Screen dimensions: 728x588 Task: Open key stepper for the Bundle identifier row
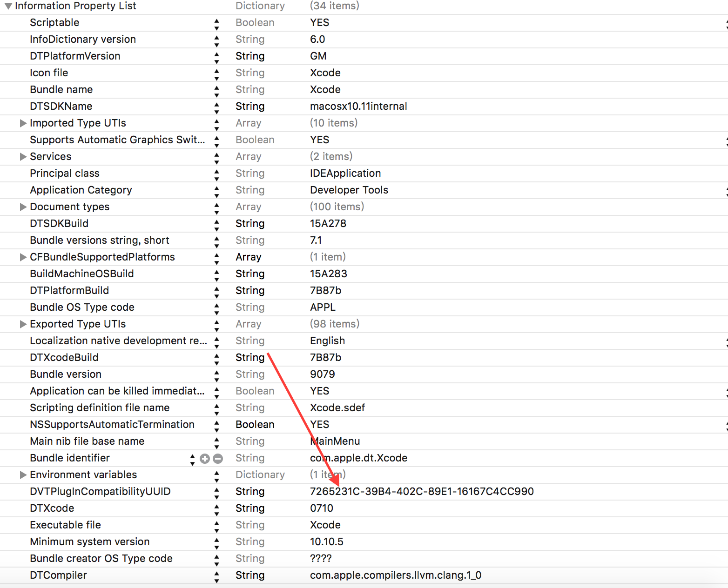(192, 460)
